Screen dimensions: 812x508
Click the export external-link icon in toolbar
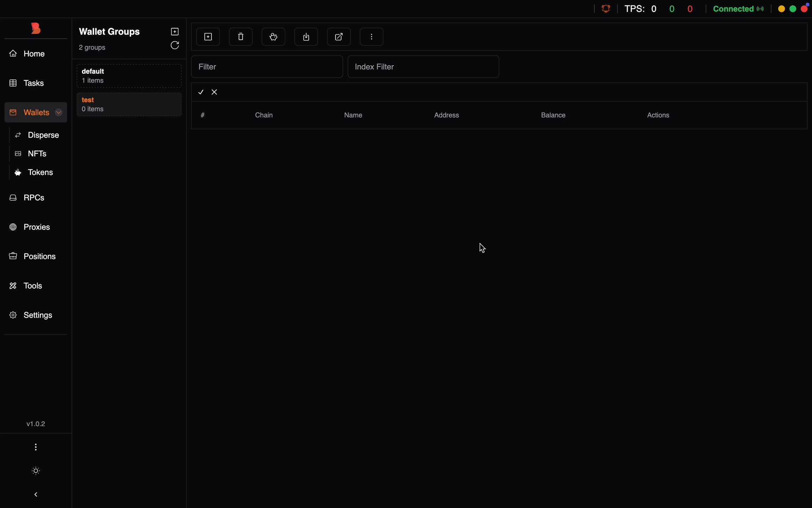coord(339,37)
